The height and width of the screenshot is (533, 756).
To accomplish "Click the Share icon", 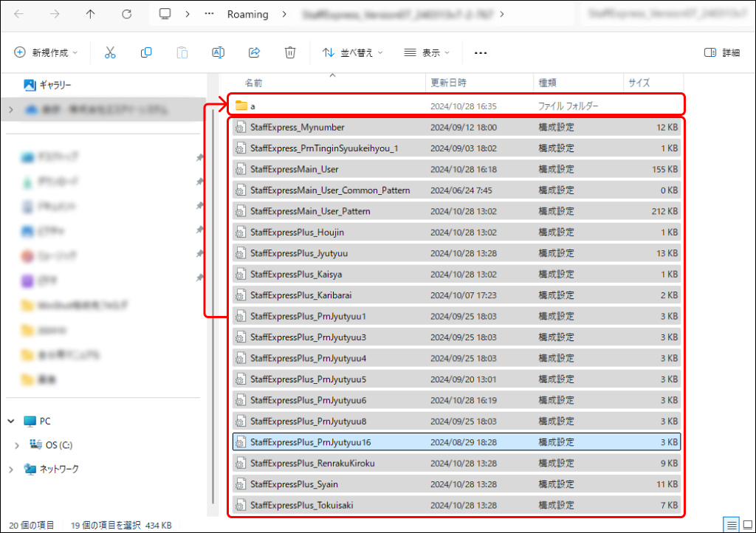I will [254, 52].
